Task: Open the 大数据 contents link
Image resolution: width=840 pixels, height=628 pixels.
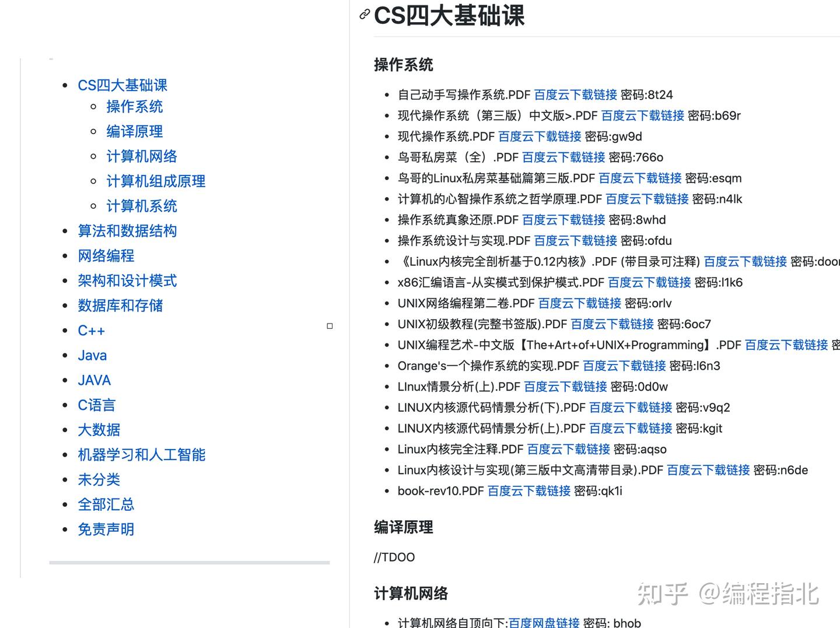Action: point(99,430)
